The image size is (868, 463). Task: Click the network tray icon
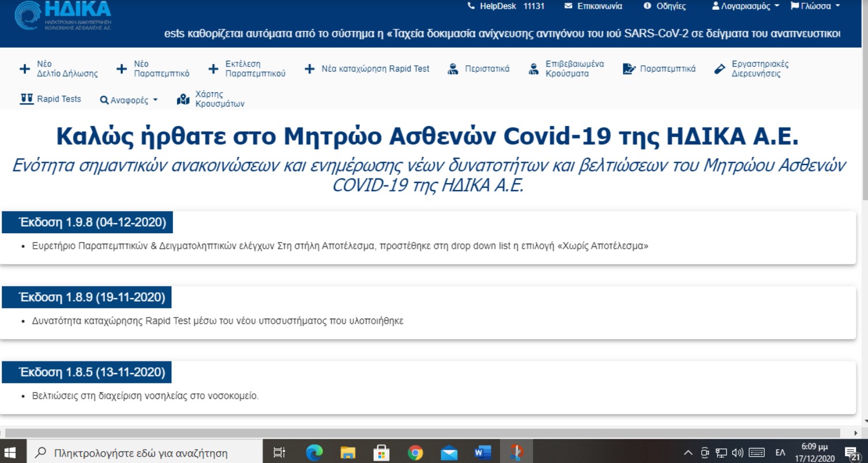coord(721,453)
